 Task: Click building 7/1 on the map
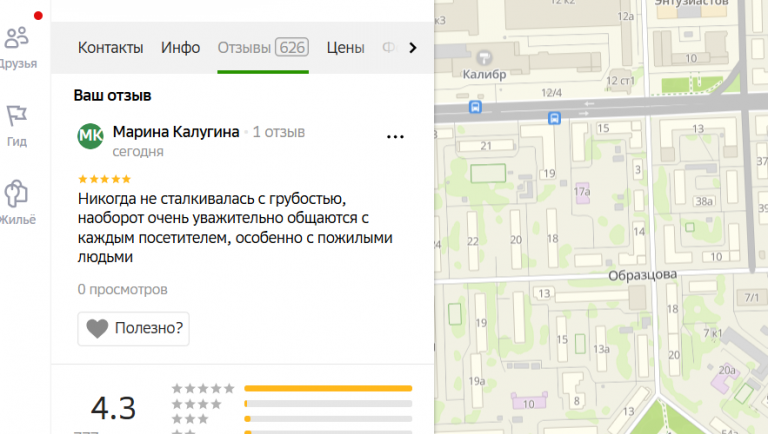[x=752, y=297]
